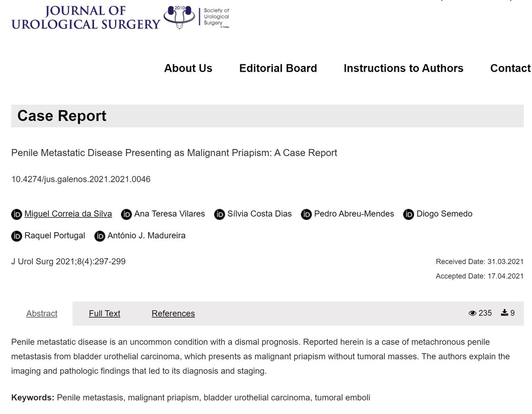This screenshot has width=532, height=414.
Task: Open author Diogo Semedo link
Action: [445, 214]
